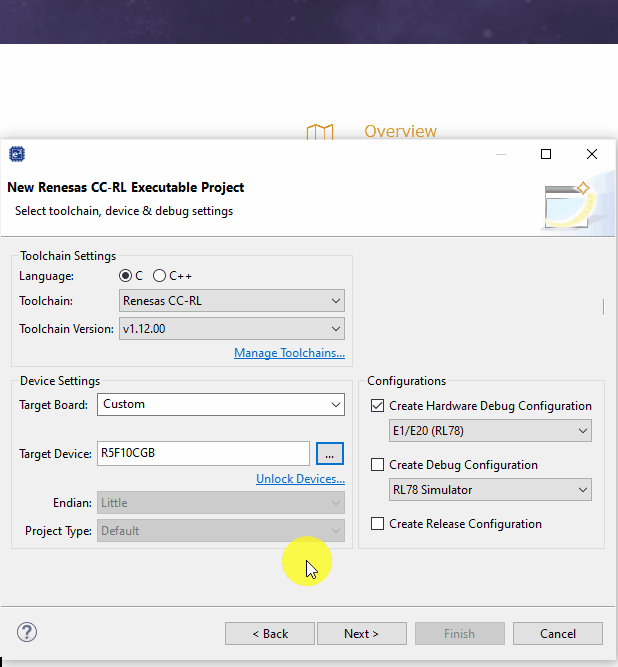The image size is (618, 667).
Task: Click the Overview book icon
Action: 319,132
